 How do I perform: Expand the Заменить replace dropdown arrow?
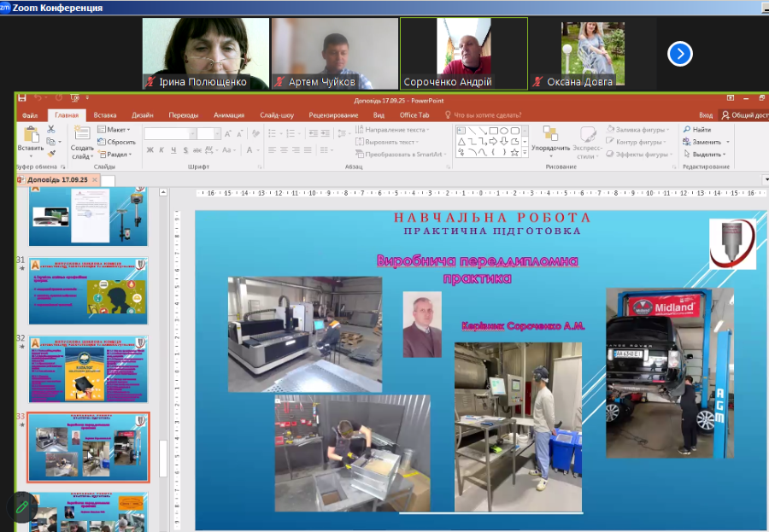pyautogui.click(x=727, y=142)
